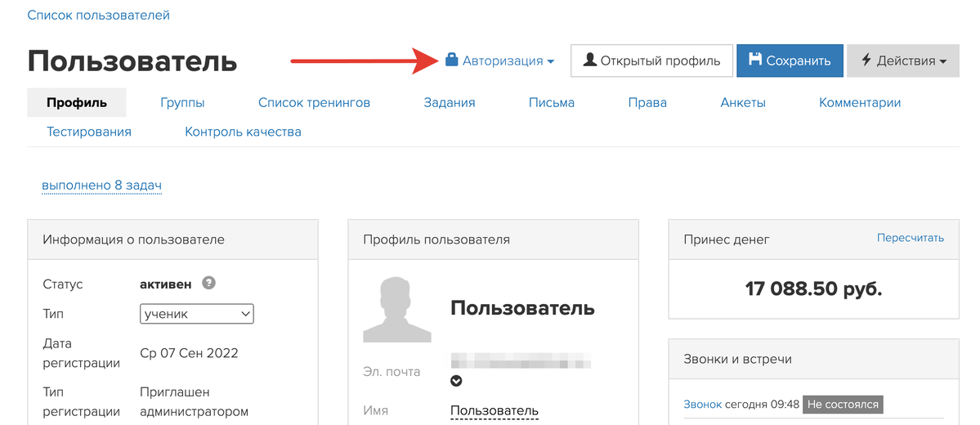Click the round chevron icon under Эл. почта
980x425 pixels.
pyautogui.click(x=456, y=380)
